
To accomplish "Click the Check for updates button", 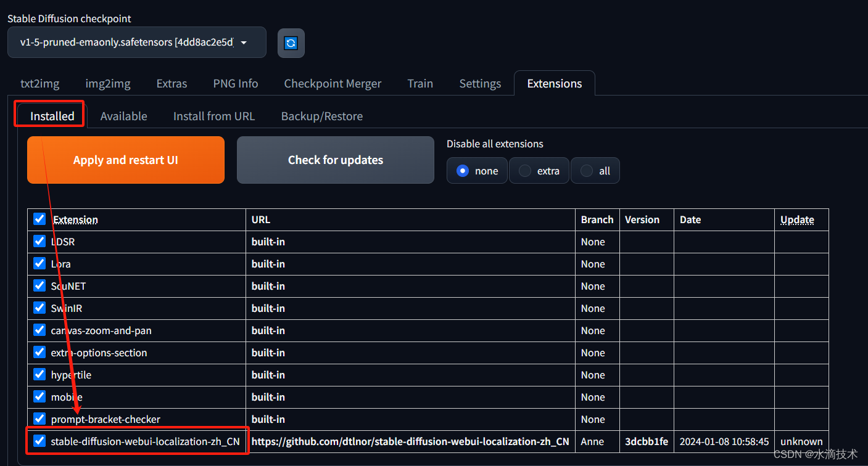I will pyautogui.click(x=336, y=160).
